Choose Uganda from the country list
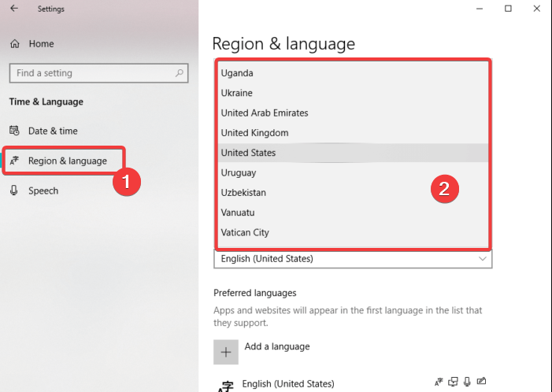 coord(353,73)
